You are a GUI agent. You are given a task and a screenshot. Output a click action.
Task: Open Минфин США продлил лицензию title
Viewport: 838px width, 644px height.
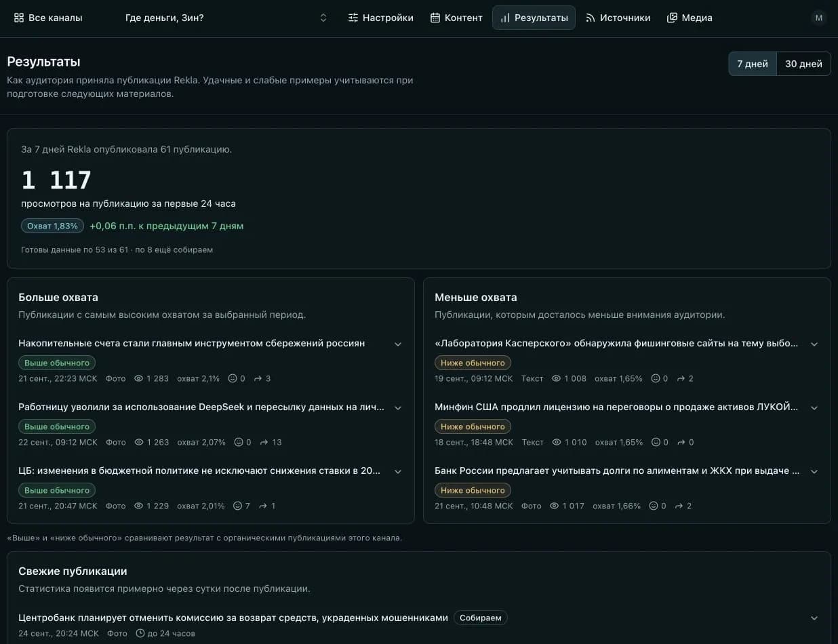point(616,407)
